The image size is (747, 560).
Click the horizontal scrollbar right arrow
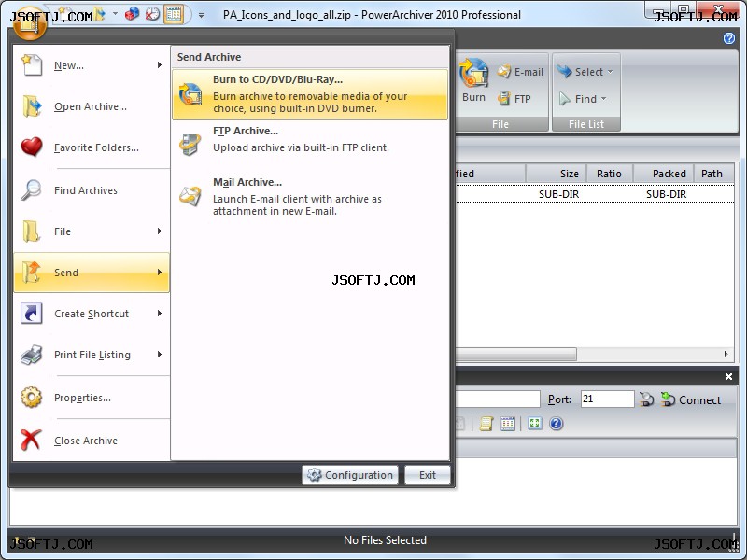(726, 354)
